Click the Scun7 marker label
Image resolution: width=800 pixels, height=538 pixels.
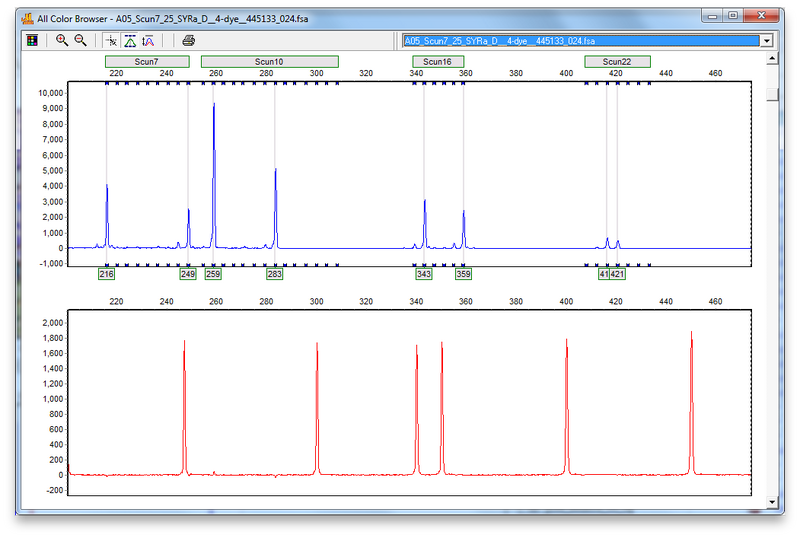point(147,62)
